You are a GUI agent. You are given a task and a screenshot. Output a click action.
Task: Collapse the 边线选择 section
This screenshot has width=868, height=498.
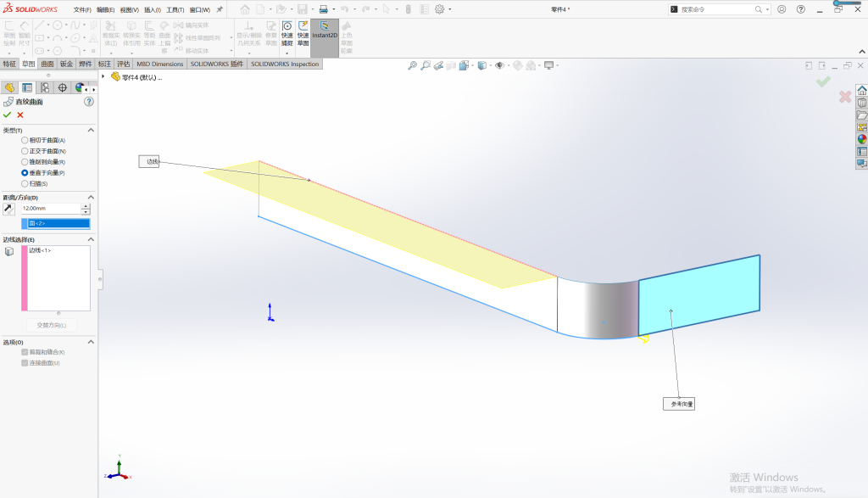(x=91, y=239)
